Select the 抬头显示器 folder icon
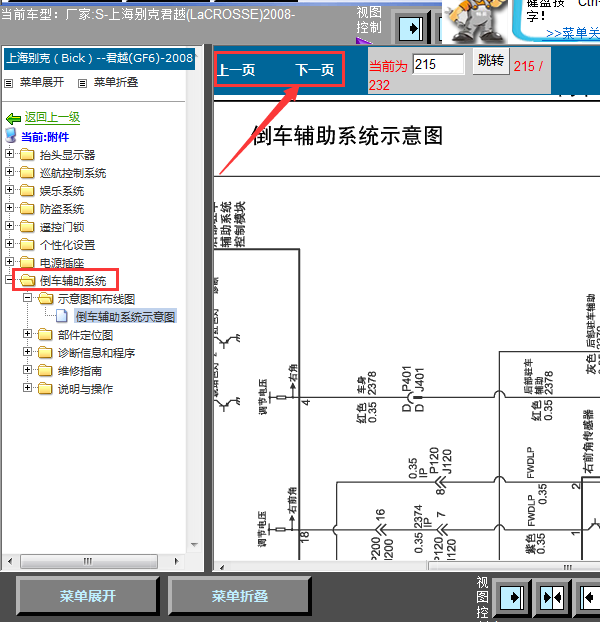600x622 pixels. click(x=27, y=154)
